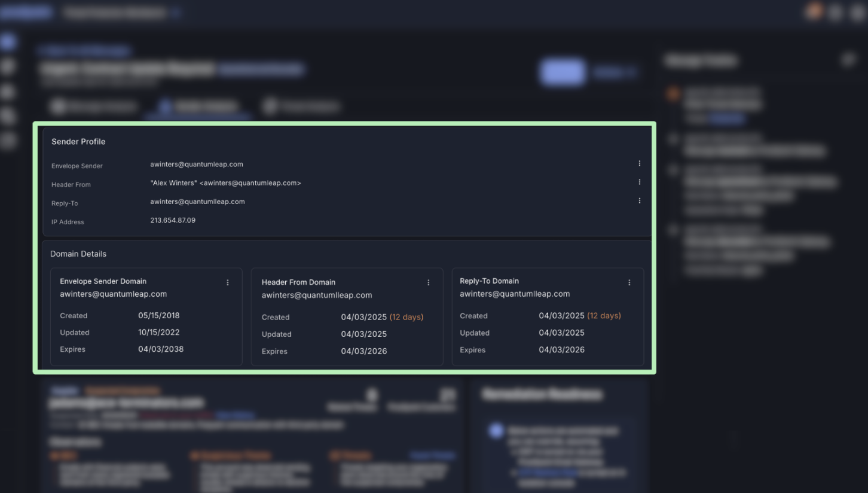The height and width of the screenshot is (493, 868).
Task: Open the Header From Domain card menu
Action: [429, 282]
